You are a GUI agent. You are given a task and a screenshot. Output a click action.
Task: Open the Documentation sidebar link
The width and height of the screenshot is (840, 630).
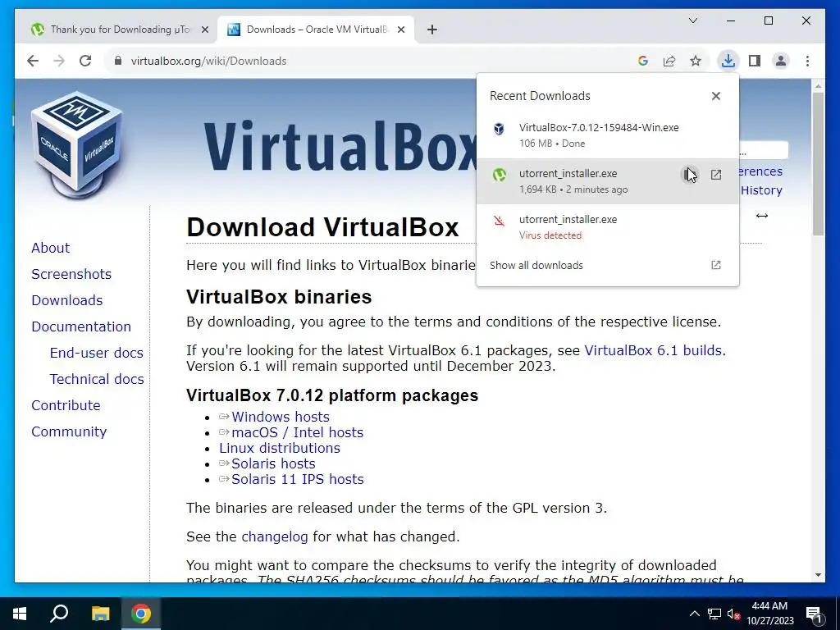tap(81, 326)
